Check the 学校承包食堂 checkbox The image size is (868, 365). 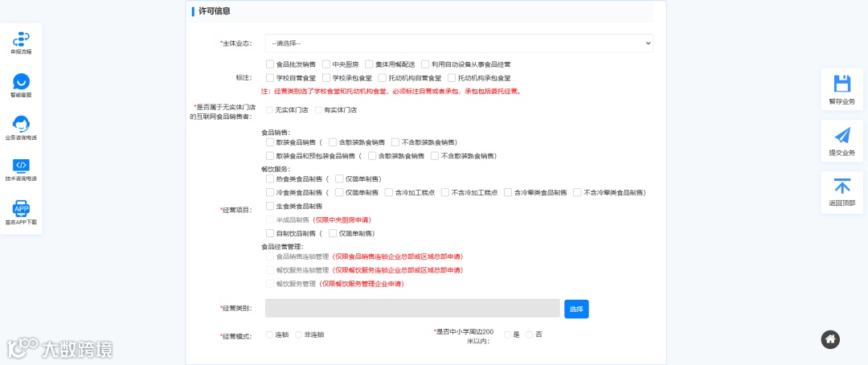point(326,78)
